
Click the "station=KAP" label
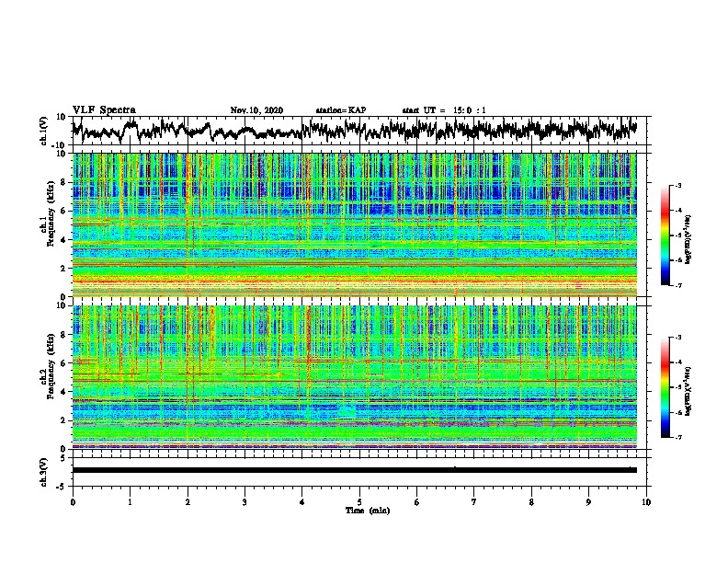click(x=341, y=110)
